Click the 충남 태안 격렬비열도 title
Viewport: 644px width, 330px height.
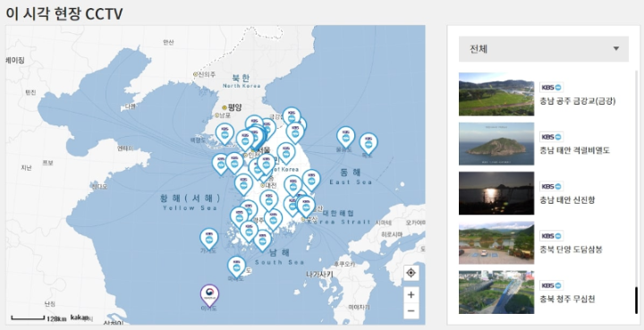[574, 150]
